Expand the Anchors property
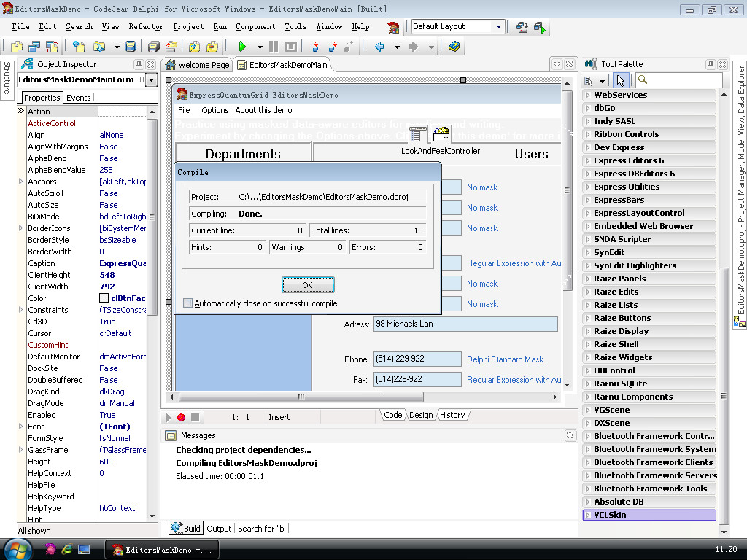Screen dimensions: 747x560 point(20,182)
